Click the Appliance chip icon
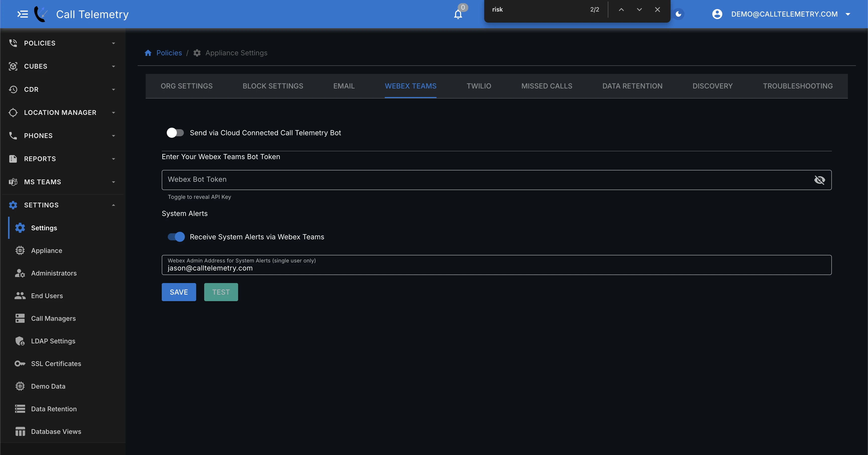 (20, 251)
